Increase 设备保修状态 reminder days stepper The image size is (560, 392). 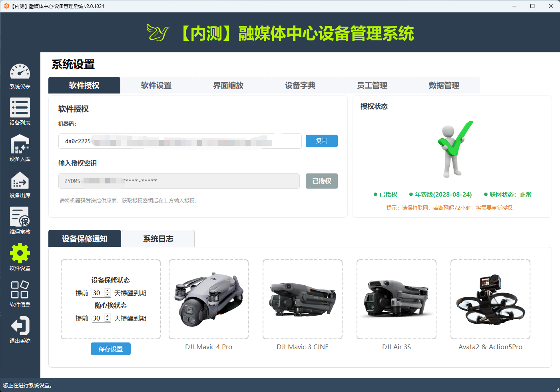pos(108,291)
